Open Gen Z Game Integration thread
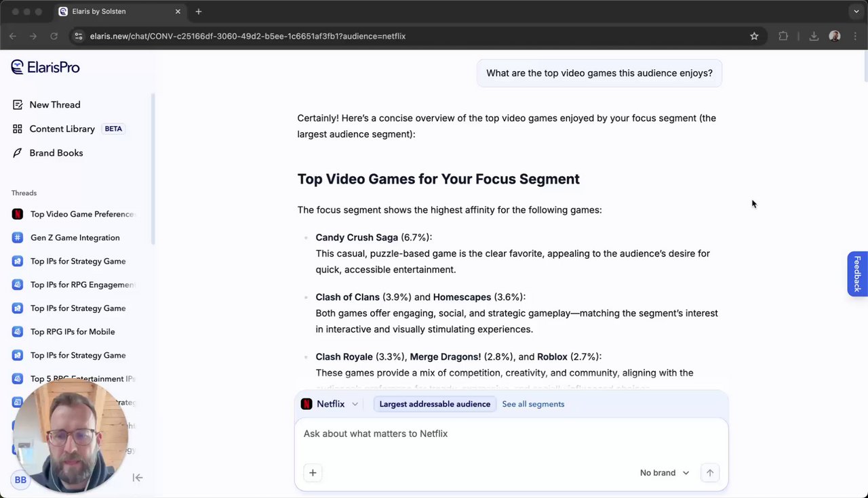This screenshot has height=498, width=868. [x=75, y=238]
